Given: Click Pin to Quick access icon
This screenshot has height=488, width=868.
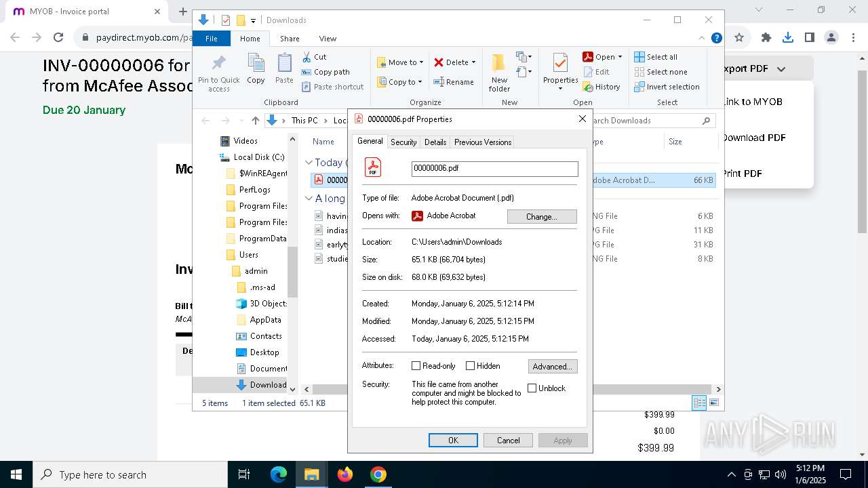Looking at the screenshot, I should [x=218, y=73].
